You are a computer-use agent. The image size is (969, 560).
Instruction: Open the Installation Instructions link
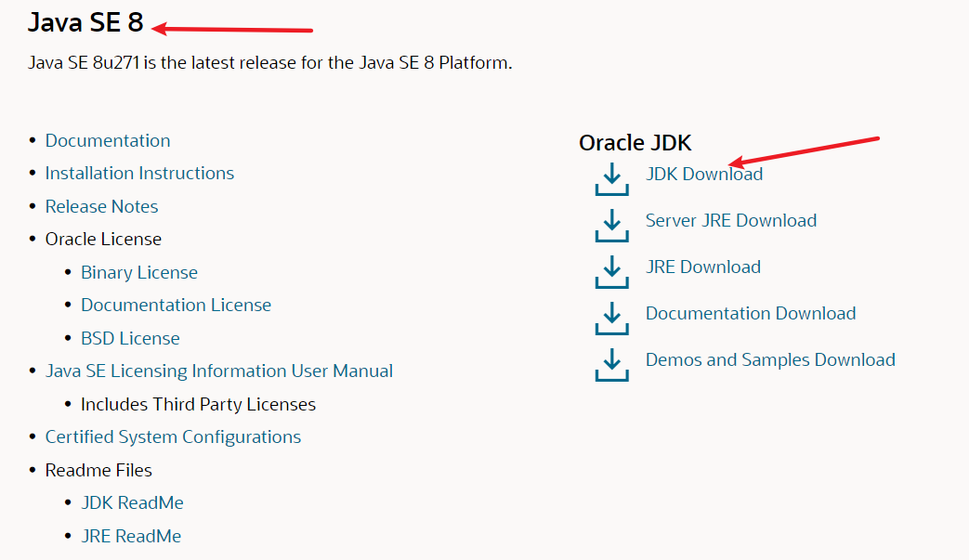pyautogui.click(x=139, y=174)
